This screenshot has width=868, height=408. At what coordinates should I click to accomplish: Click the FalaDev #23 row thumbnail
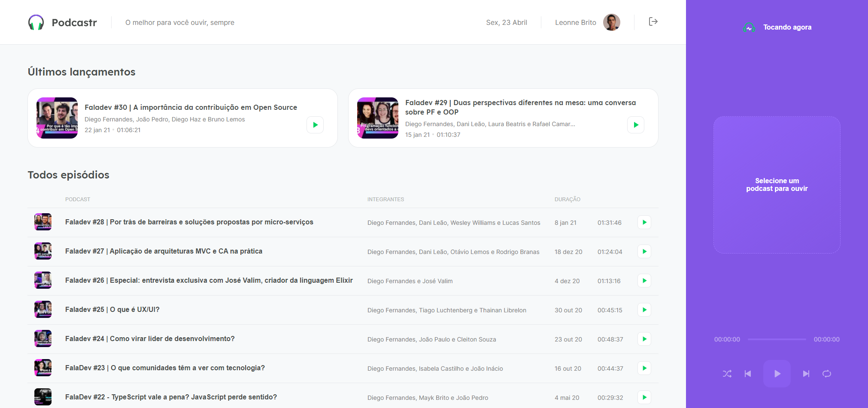[x=43, y=368]
